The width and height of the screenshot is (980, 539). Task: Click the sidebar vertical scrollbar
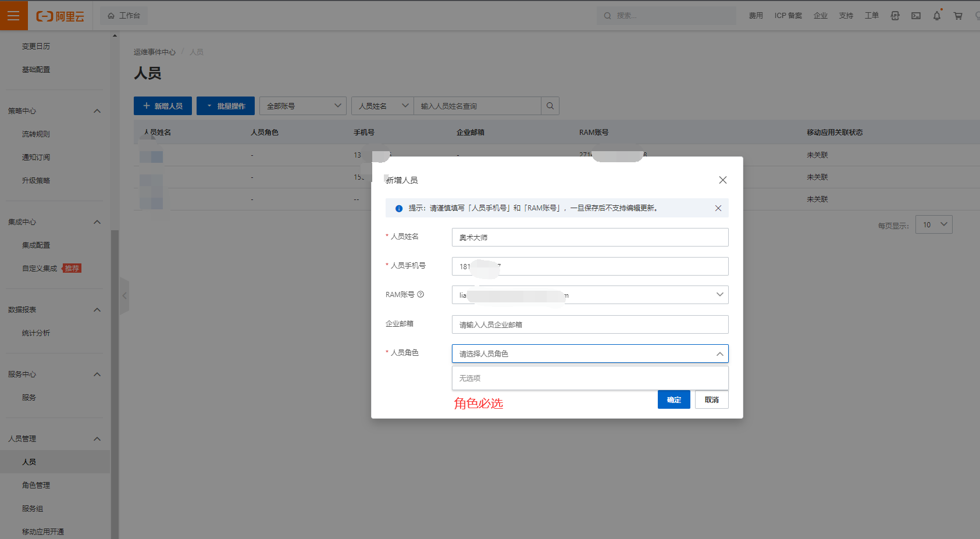(115, 384)
